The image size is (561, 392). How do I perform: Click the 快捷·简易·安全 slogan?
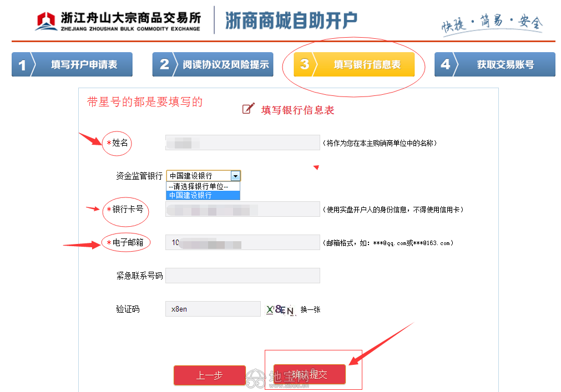point(492,24)
